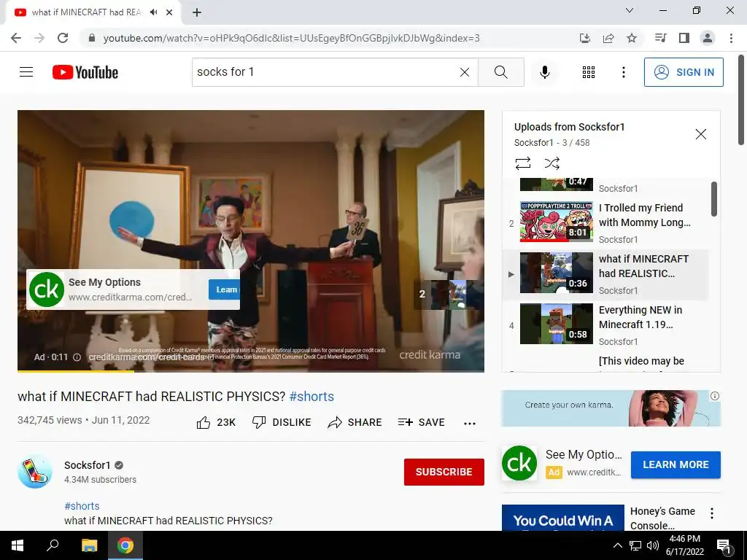Clear the search box text
This screenshot has height=560, width=747.
coord(465,72)
